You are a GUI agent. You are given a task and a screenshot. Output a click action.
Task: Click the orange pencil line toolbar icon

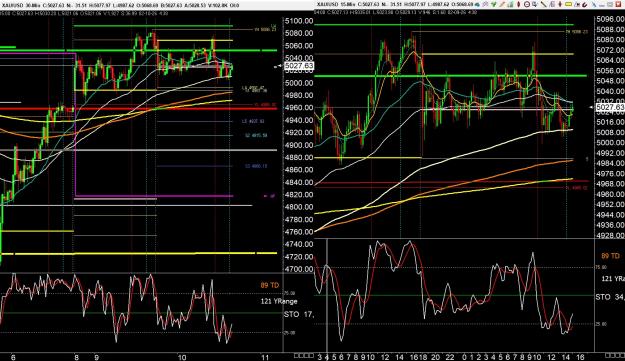pyautogui.click(x=502, y=4)
